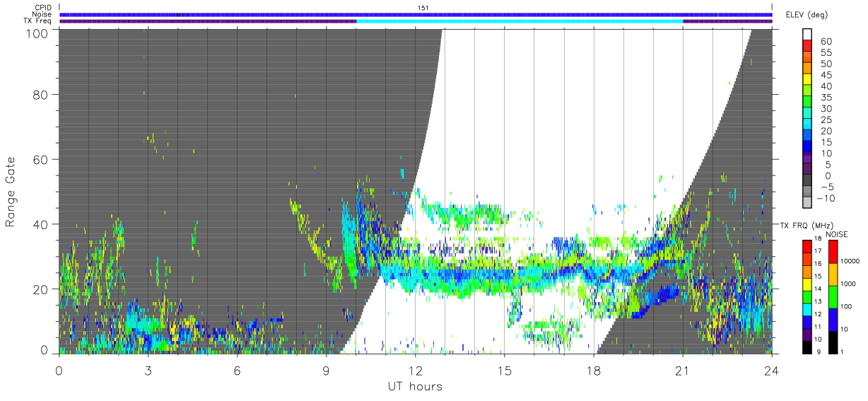Viewport: 868px width, 401px height.
Task: Click x-axis tick label '6'
Action: tap(237, 371)
